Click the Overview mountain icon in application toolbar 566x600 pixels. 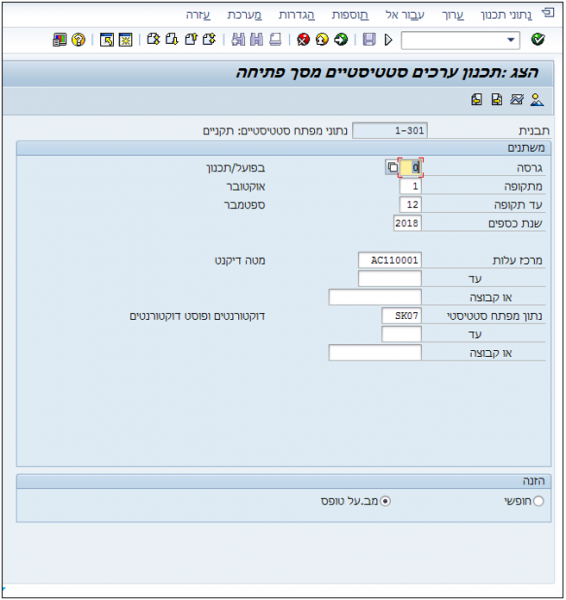pyautogui.click(x=537, y=100)
